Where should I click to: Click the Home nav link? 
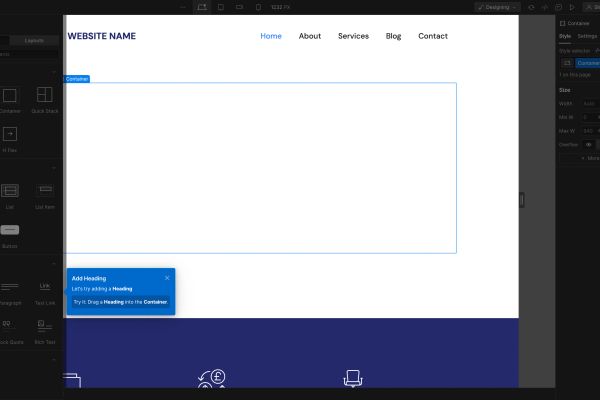tap(271, 36)
